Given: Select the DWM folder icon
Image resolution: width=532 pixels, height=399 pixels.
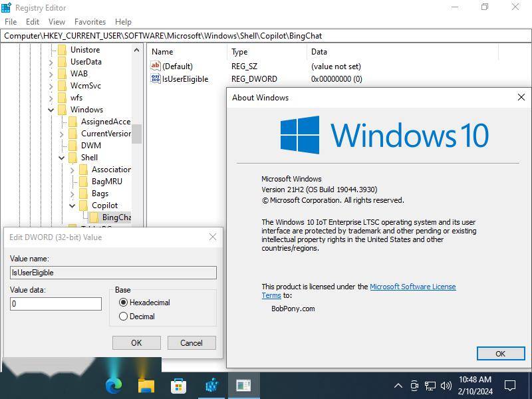Looking at the screenshot, I should click(72, 146).
